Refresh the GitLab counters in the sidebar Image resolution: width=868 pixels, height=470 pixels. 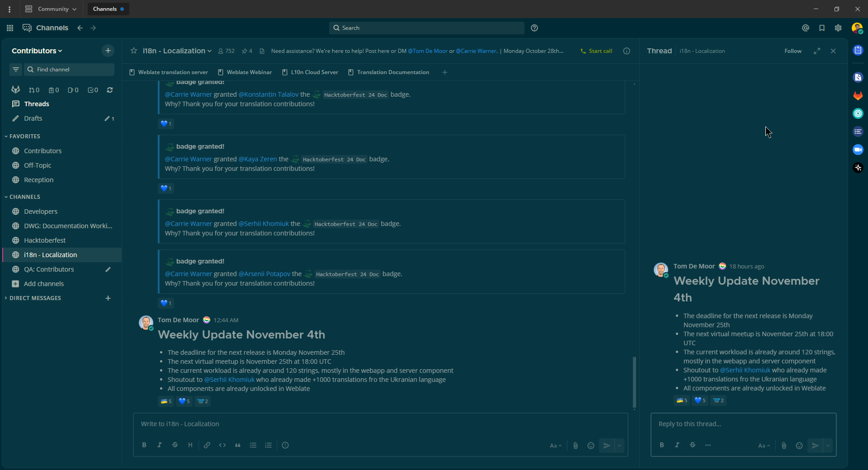click(109, 90)
